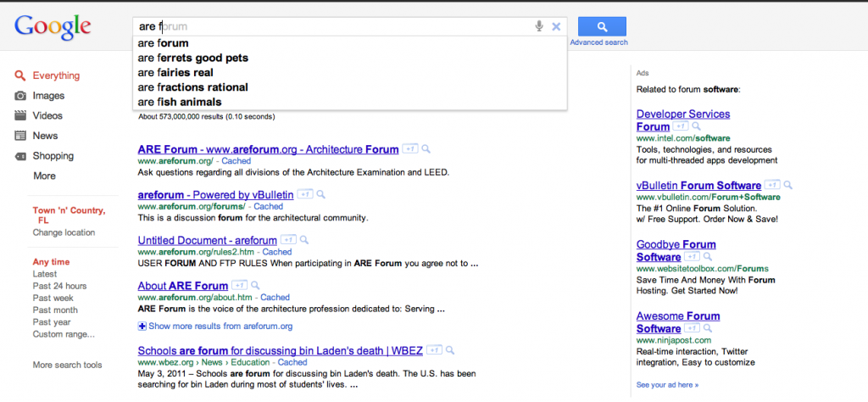Click +1 beside ARE Forum - www.areforum.org result
Screen dimensions: 868x402
point(409,149)
